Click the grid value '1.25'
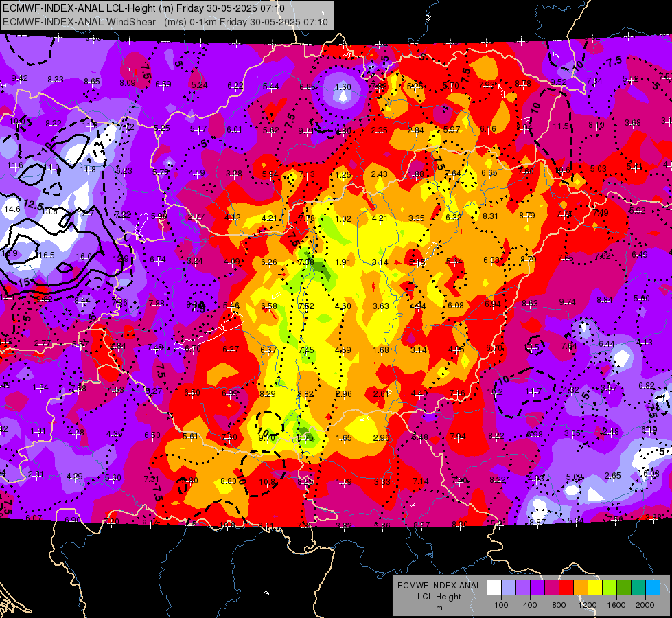Screen dimensions: 672x618 tap(343, 174)
